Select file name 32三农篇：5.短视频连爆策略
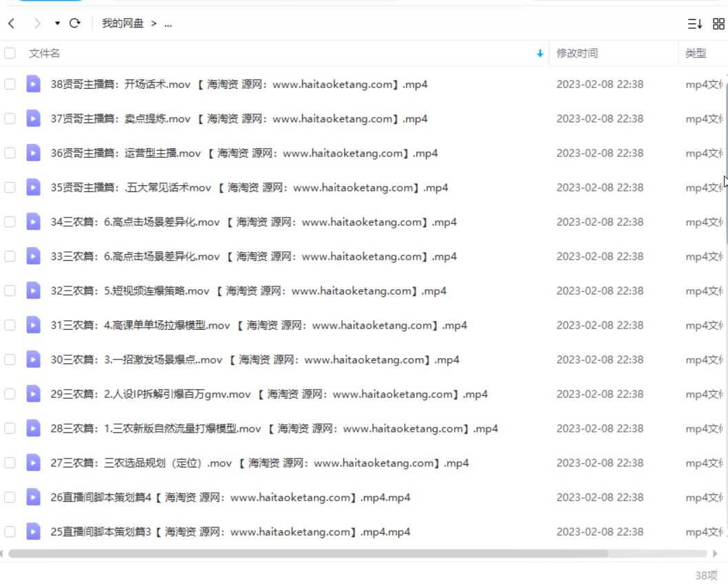 249,291
